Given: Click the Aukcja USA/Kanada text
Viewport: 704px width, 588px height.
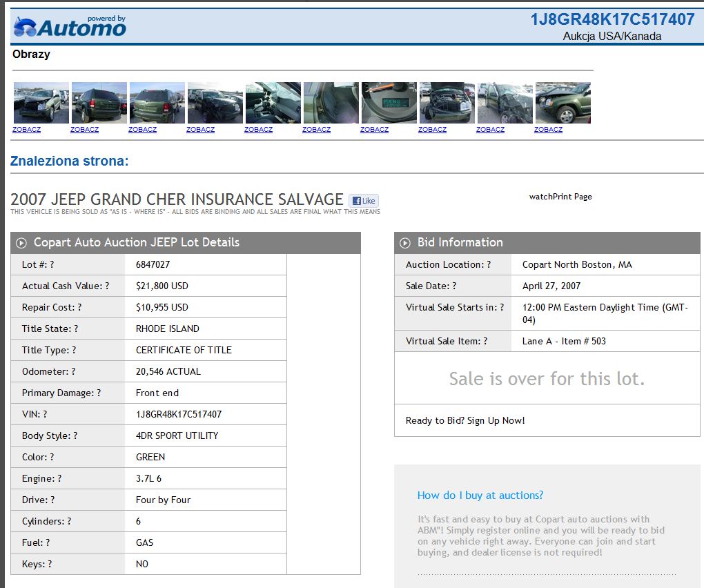Looking at the screenshot, I should (x=612, y=37).
